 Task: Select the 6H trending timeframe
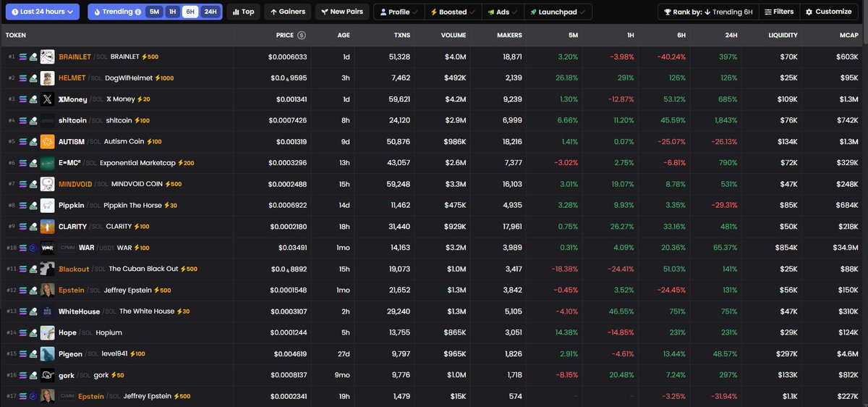click(190, 12)
